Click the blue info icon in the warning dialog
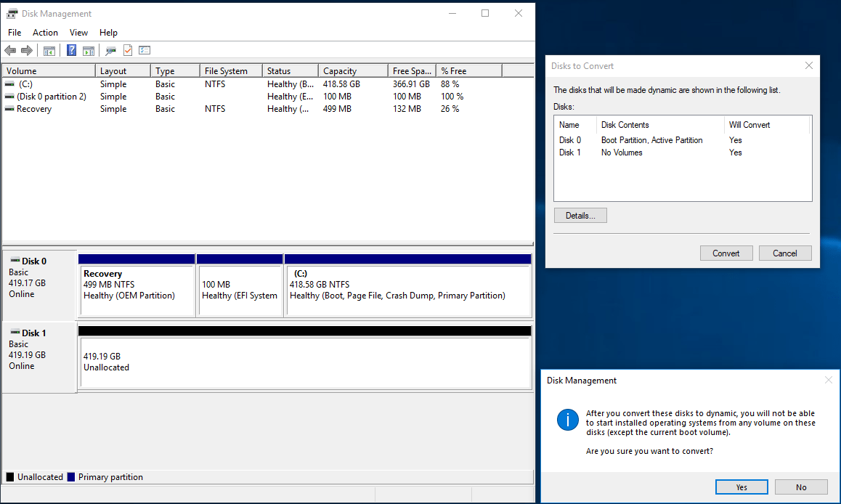 coord(567,420)
